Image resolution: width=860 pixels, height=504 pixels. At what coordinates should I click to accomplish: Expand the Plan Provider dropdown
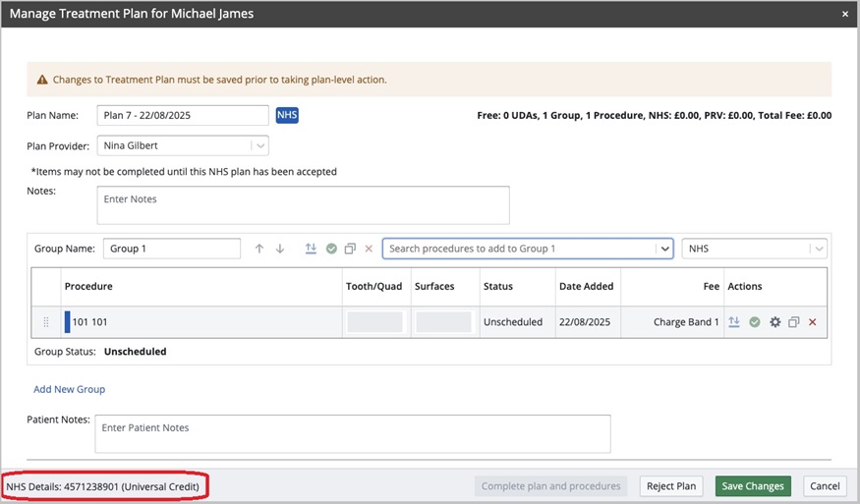coord(258,146)
